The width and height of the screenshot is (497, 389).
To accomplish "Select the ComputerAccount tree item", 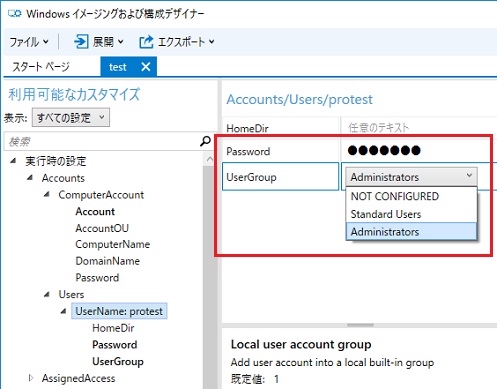I will click(x=101, y=195).
